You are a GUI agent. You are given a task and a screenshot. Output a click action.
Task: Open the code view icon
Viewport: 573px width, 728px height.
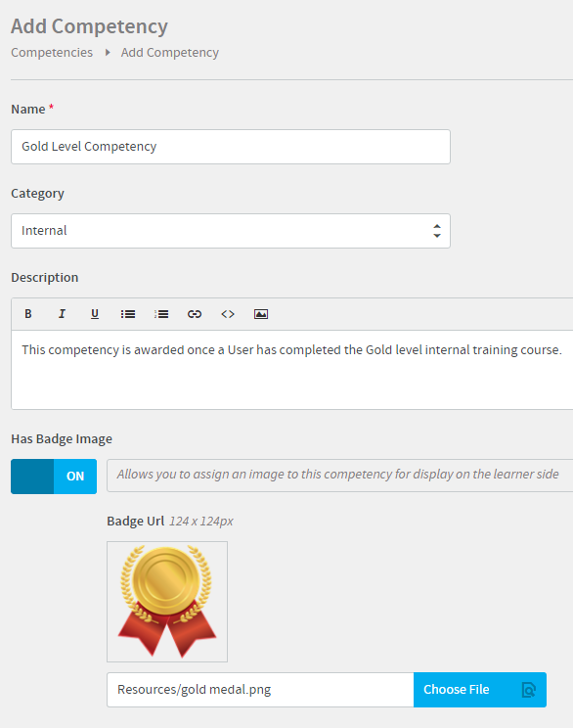228,314
